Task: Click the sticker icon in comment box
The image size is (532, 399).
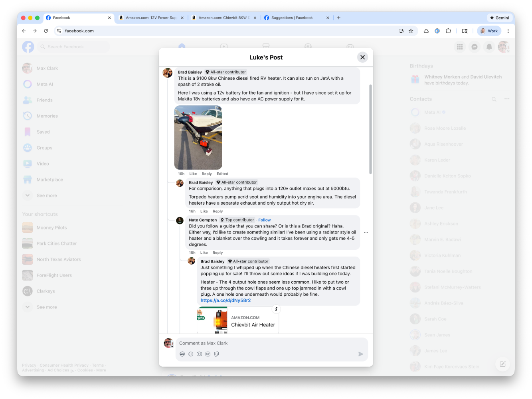Action: pyautogui.click(x=217, y=354)
